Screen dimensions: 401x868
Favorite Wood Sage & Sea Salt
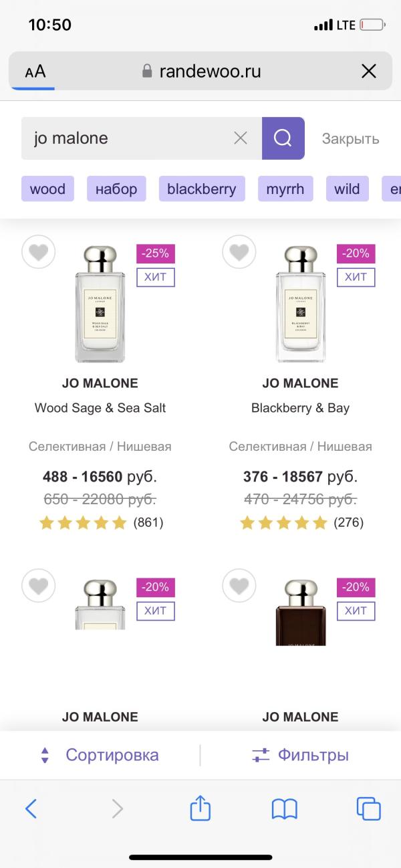pyautogui.click(x=39, y=253)
